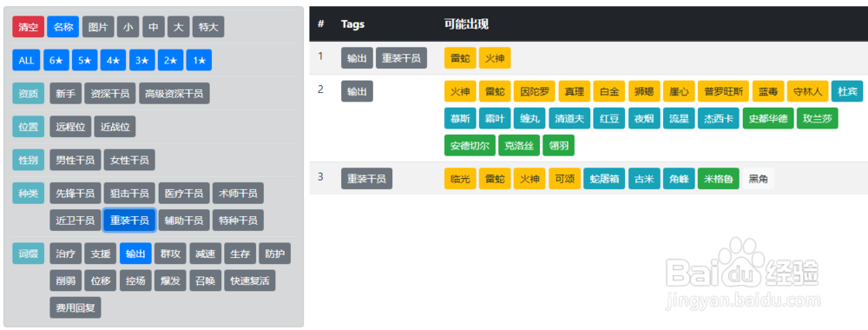Deselect the active 输出 affix tag
The height and width of the screenshot is (330, 868).
pyautogui.click(x=135, y=254)
